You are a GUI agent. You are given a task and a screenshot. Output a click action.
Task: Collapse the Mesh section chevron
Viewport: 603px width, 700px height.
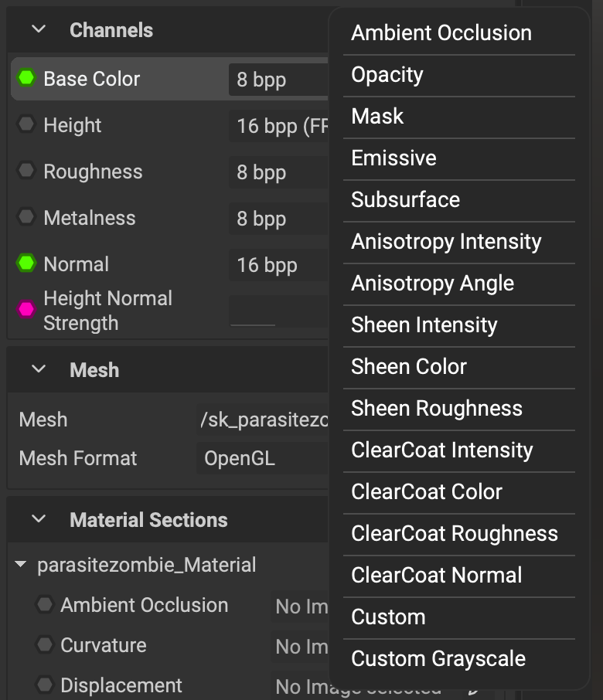39,369
